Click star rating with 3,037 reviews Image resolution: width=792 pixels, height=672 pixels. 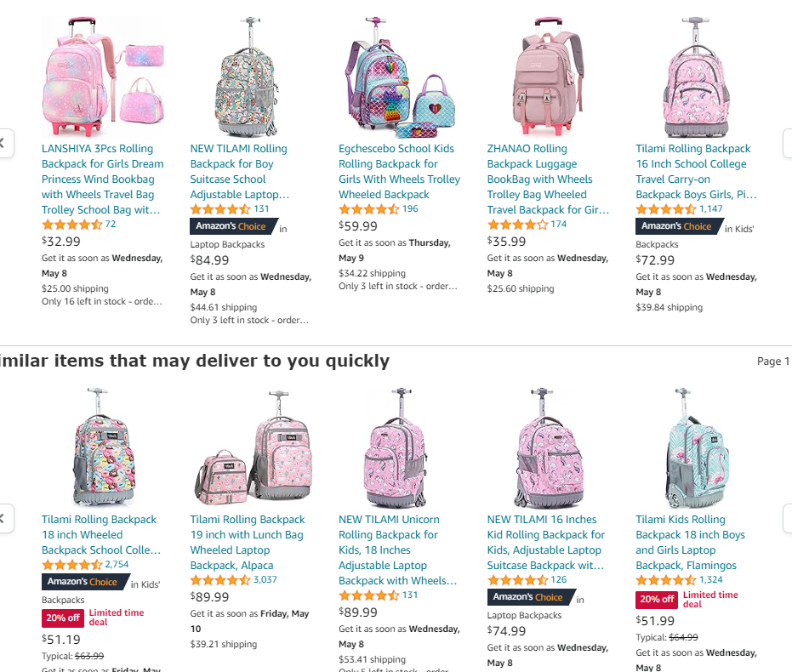(x=220, y=580)
